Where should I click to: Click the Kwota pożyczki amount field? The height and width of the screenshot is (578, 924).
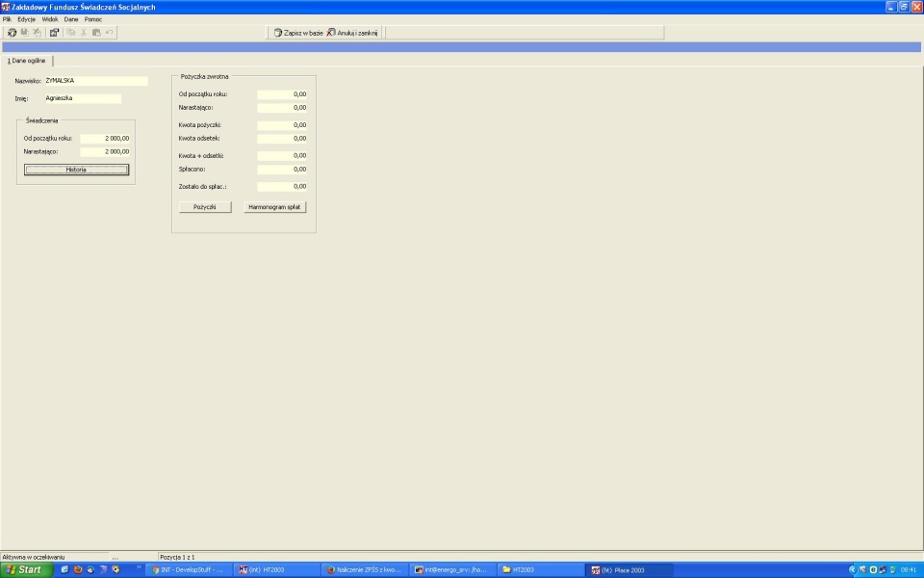[282, 125]
